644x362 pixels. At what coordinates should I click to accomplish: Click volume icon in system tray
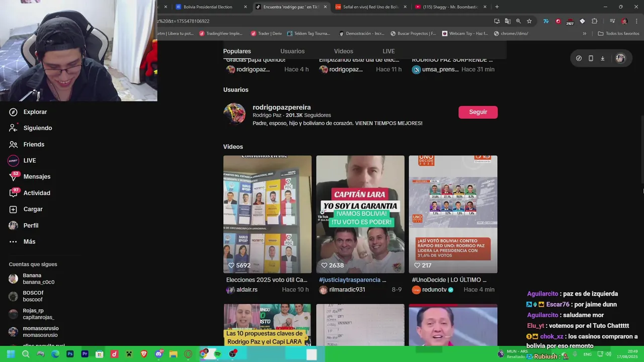(x=608, y=354)
